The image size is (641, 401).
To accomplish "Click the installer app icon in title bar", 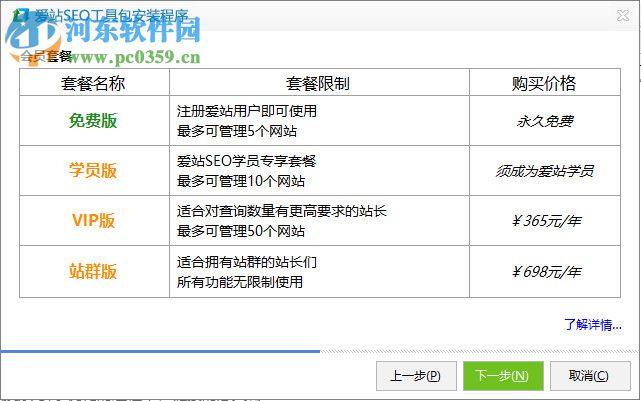I will pyautogui.click(x=20, y=16).
